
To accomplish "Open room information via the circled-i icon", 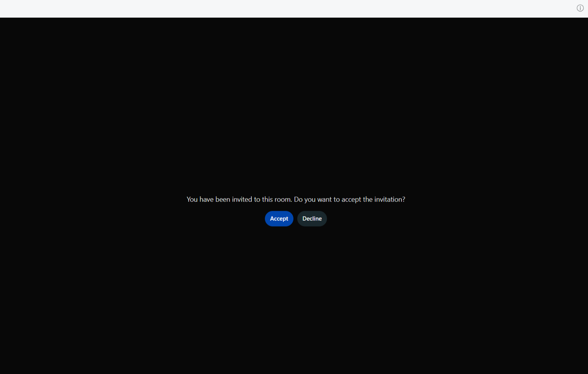I will pyautogui.click(x=580, y=8).
